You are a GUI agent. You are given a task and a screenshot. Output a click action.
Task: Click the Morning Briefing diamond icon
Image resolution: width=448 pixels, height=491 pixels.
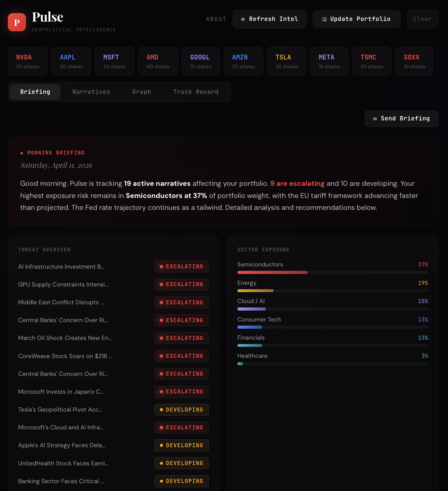coord(22,153)
